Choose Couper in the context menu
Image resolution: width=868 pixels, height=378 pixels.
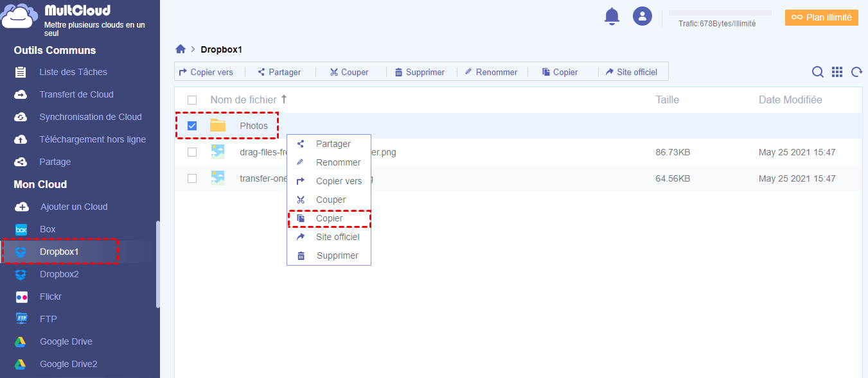pyautogui.click(x=329, y=200)
